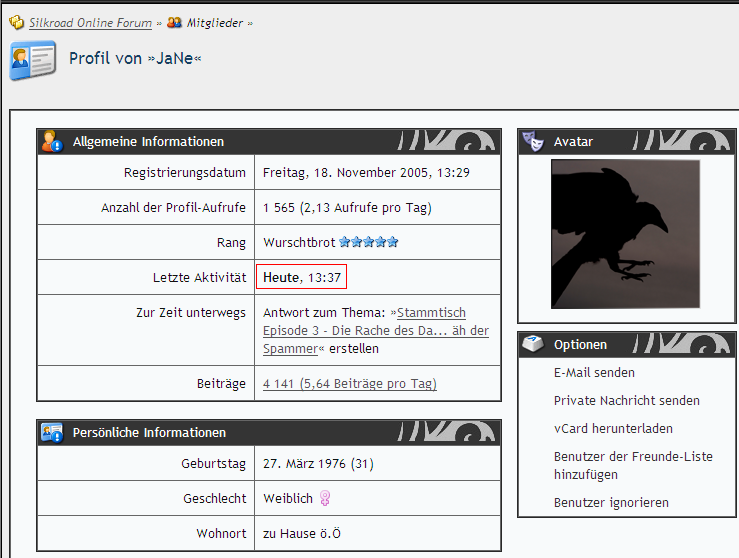Select Private Nachricht senden option
Viewport: 739px width, 558px height.
click(x=626, y=401)
